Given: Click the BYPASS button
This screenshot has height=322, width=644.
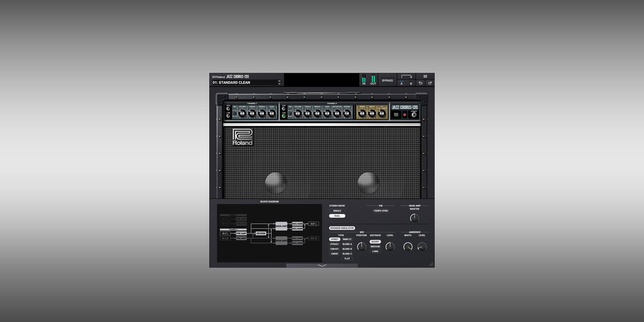Looking at the screenshot, I should click(x=387, y=80).
